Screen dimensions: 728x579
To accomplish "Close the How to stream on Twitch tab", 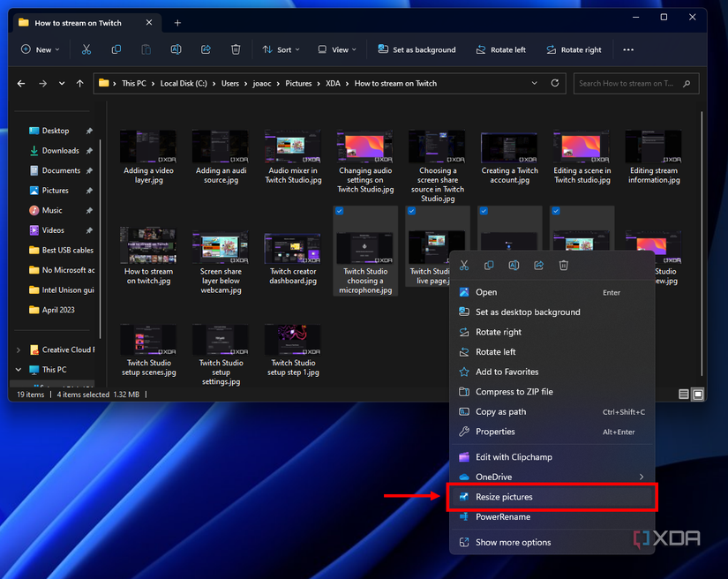I will tap(149, 22).
